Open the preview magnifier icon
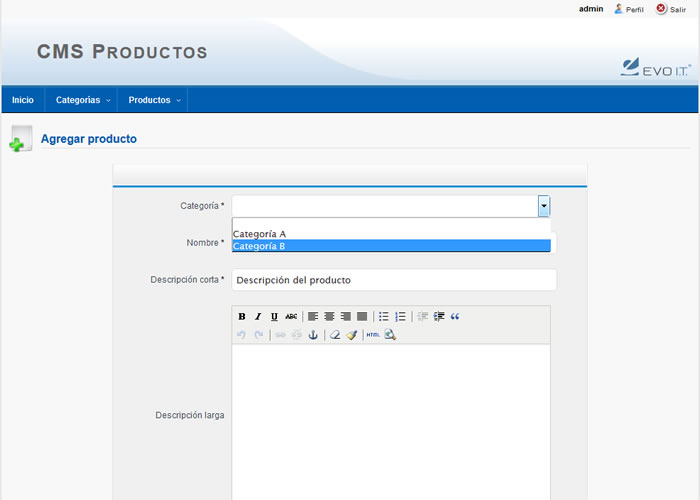Screen dimensions: 700x500 (390, 334)
